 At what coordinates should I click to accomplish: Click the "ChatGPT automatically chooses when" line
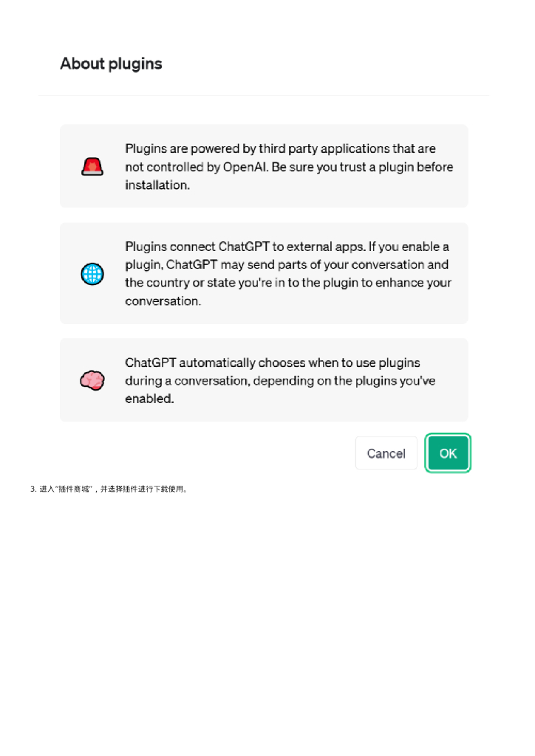272,362
